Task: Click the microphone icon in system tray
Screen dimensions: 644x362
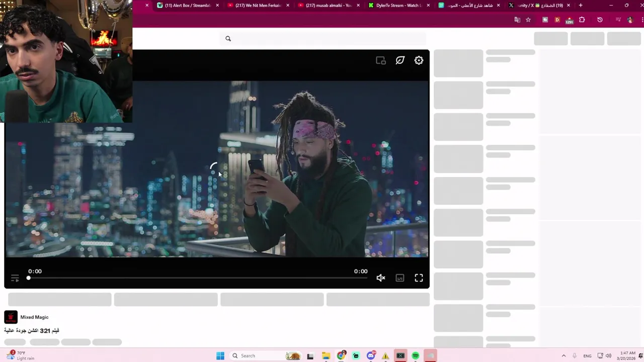Action: pos(575,356)
